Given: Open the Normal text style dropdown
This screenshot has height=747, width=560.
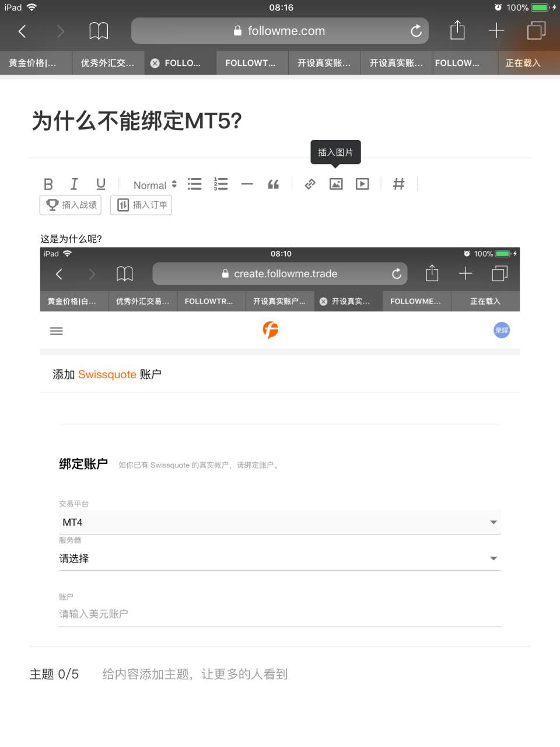Looking at the screenshot, I should [x=155, y=185].
